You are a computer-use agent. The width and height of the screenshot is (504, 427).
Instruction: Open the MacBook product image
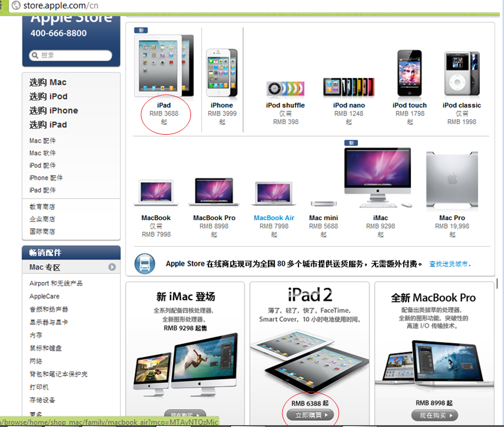tap(156, 192)
